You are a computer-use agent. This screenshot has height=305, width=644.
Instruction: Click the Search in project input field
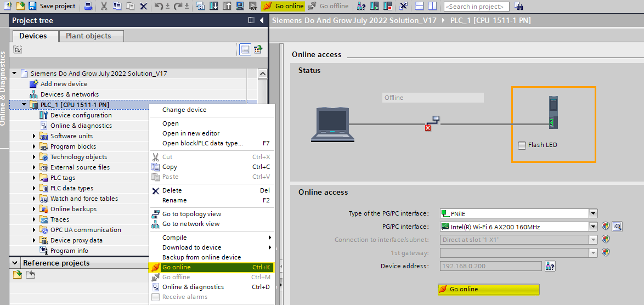click(476, 7)
